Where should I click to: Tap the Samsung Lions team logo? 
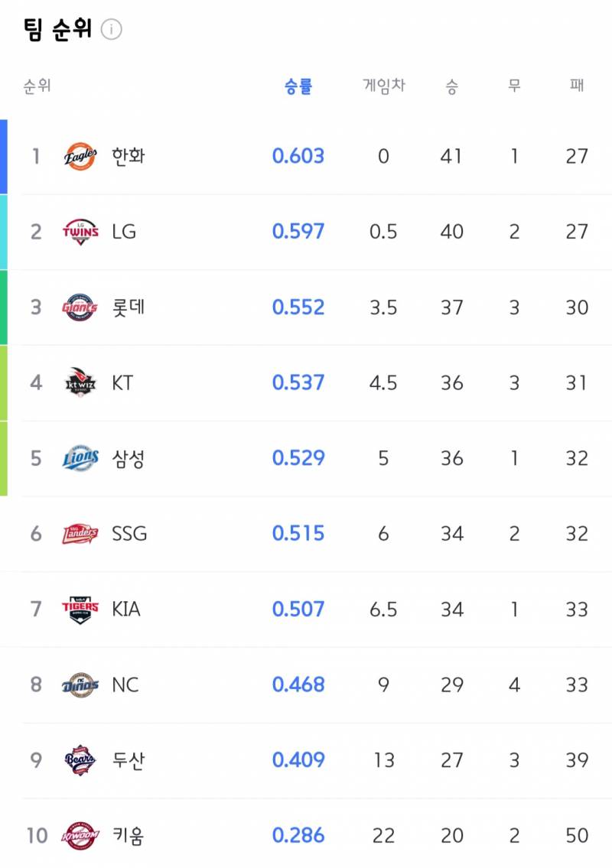(80, 458)
